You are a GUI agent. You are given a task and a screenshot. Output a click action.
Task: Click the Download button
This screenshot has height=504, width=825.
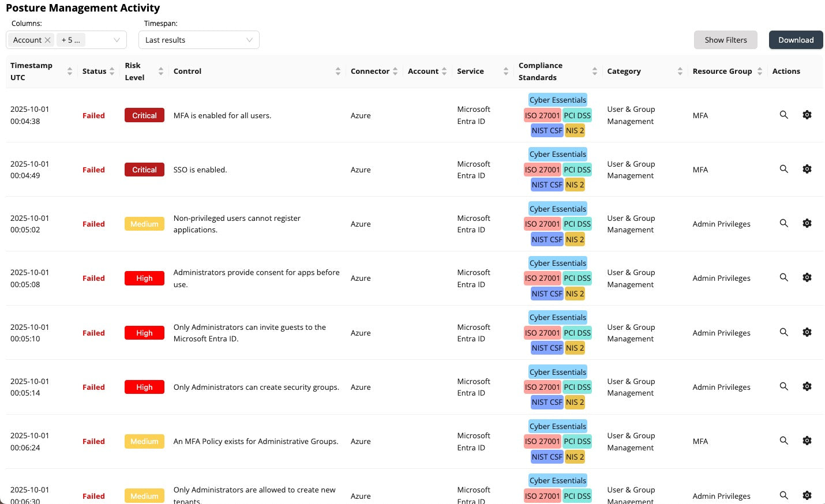click(x=796, y=40)
